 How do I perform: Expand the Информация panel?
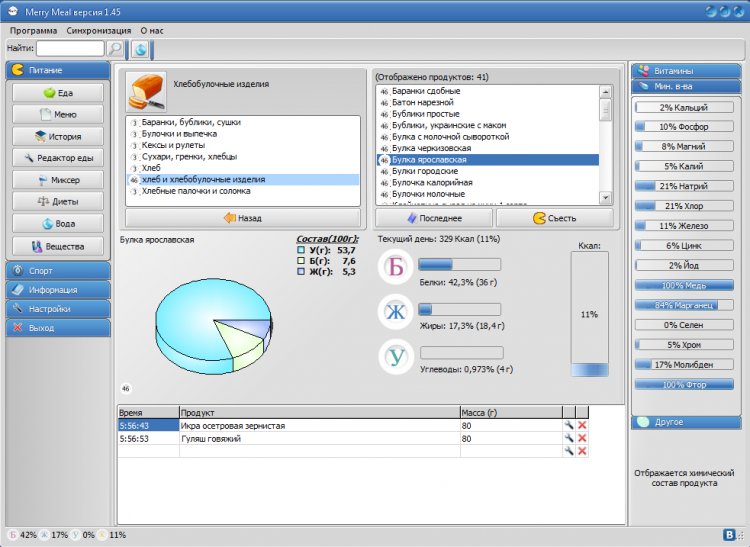point(58,290)
